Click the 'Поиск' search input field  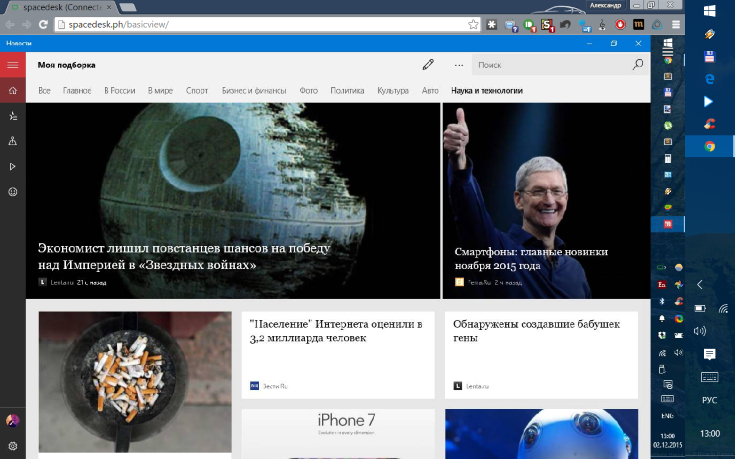point(550,65)
